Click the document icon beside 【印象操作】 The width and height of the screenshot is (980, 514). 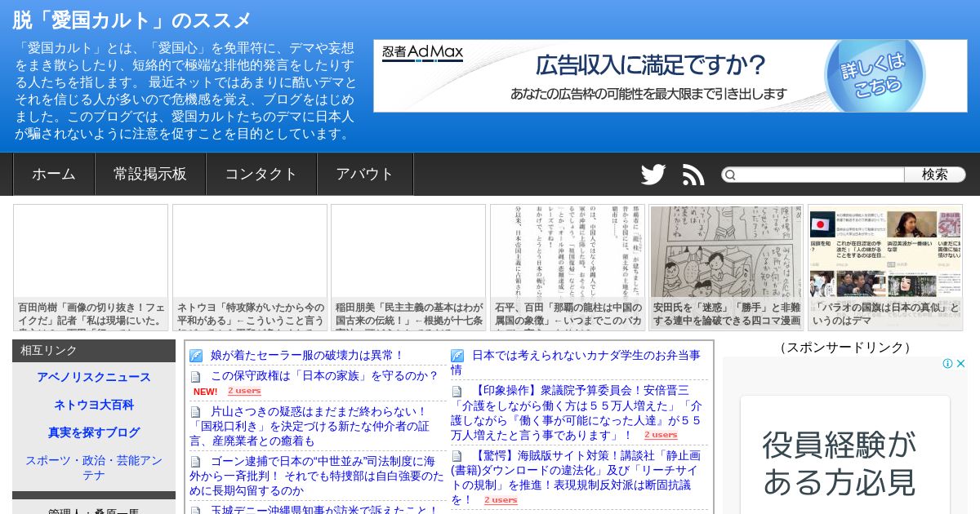[457, 392]
